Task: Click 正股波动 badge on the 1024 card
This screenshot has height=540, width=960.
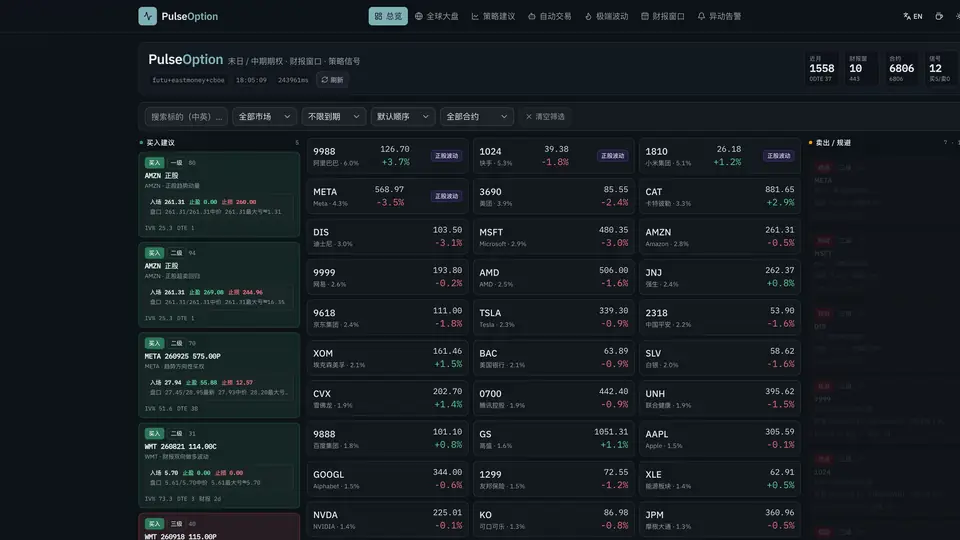Action: click(612, 156)
